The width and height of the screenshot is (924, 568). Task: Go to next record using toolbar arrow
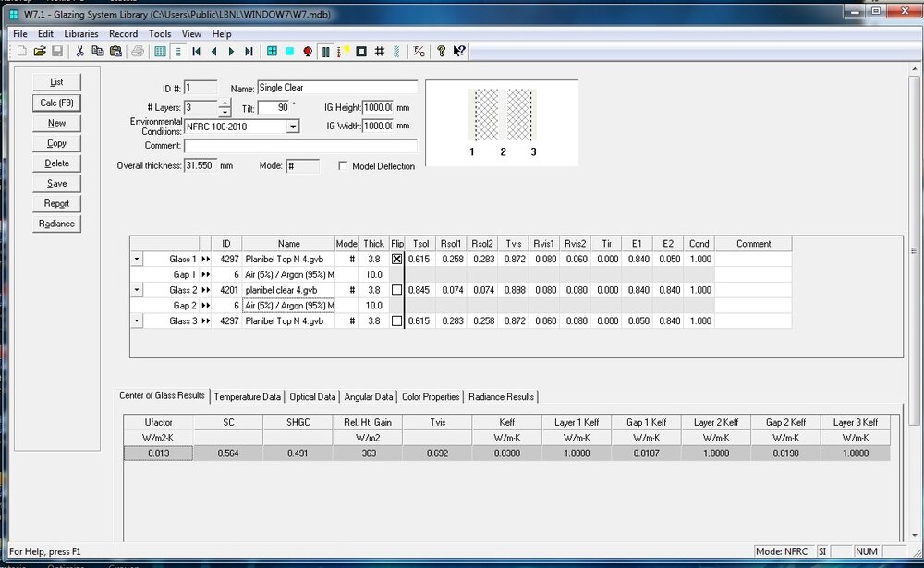231,52
